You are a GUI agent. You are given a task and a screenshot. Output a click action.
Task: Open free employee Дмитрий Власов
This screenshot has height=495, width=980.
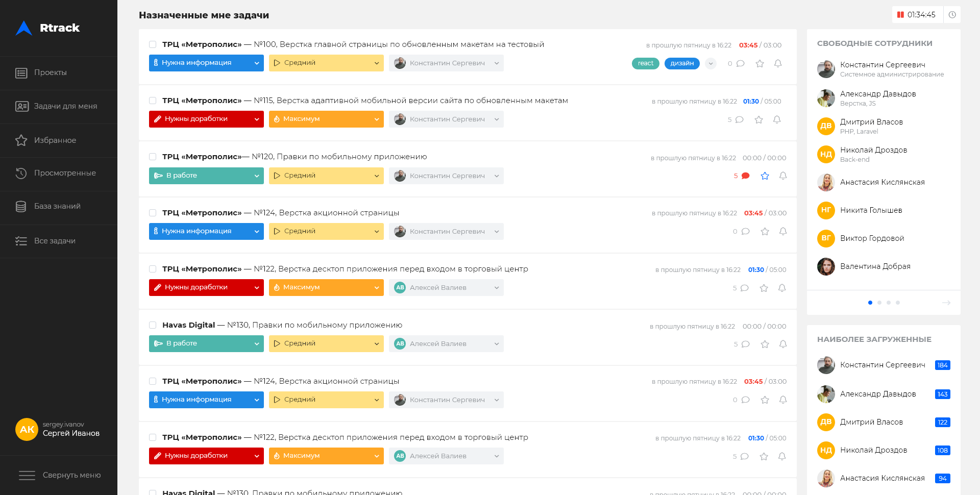coord(871,122)
